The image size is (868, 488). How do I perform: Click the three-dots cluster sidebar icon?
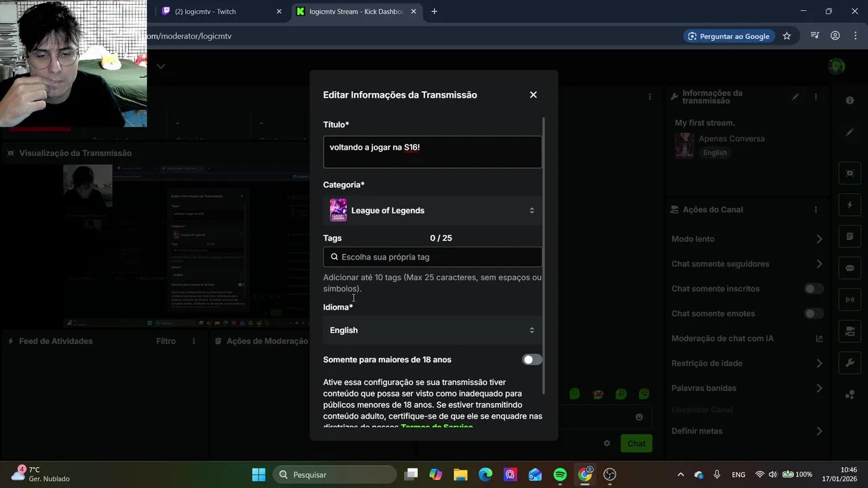coord(850,395)
